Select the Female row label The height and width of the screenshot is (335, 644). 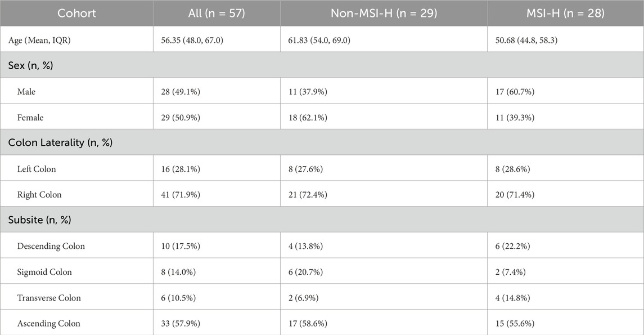click(30, 117)
